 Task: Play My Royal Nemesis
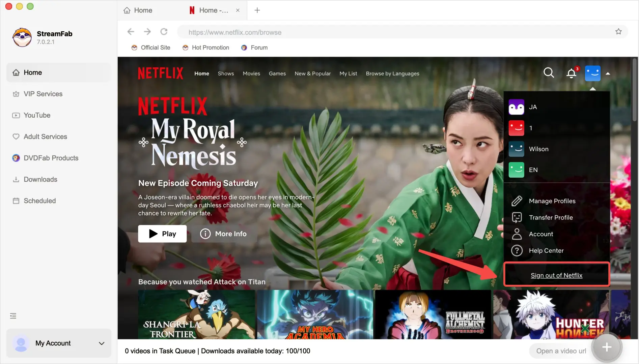162,234
